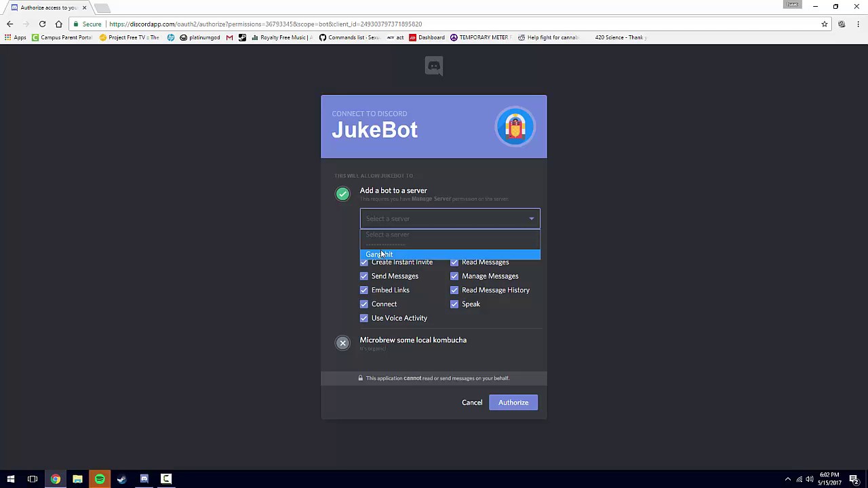868x488 pixels.
Task: Open Spotify from the taskbar
Action: click(100, 479)
